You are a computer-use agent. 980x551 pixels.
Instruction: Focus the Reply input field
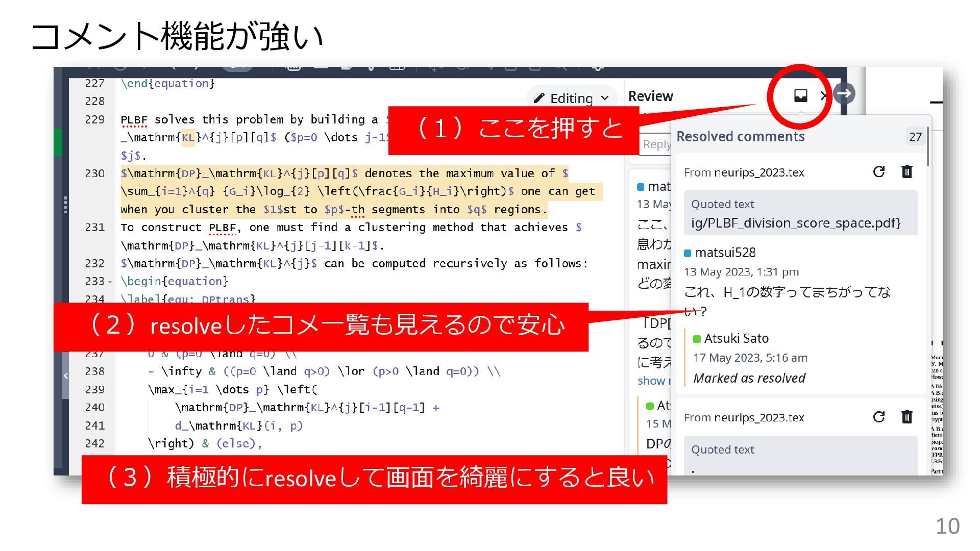tap(655, 144)
